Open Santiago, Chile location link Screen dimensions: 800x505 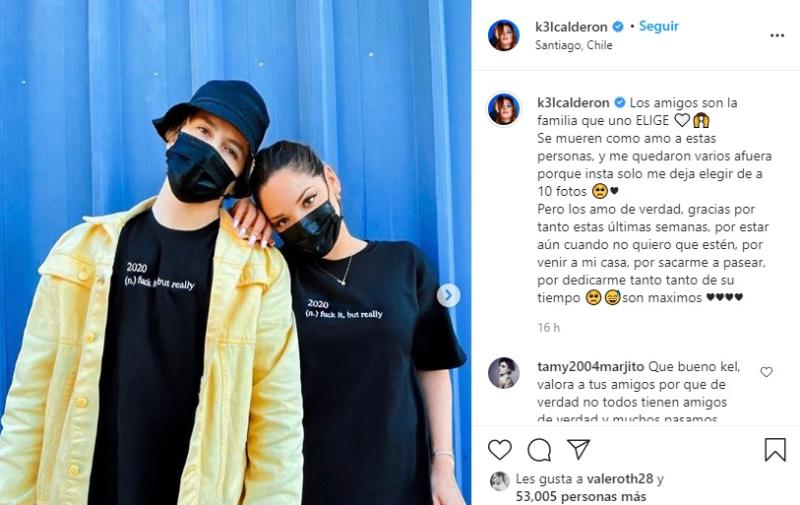573,45
